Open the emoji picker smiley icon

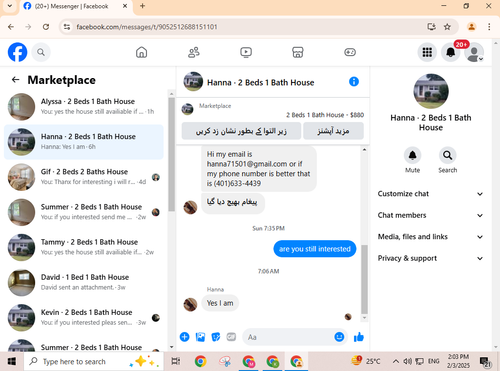tap(339, 337)
